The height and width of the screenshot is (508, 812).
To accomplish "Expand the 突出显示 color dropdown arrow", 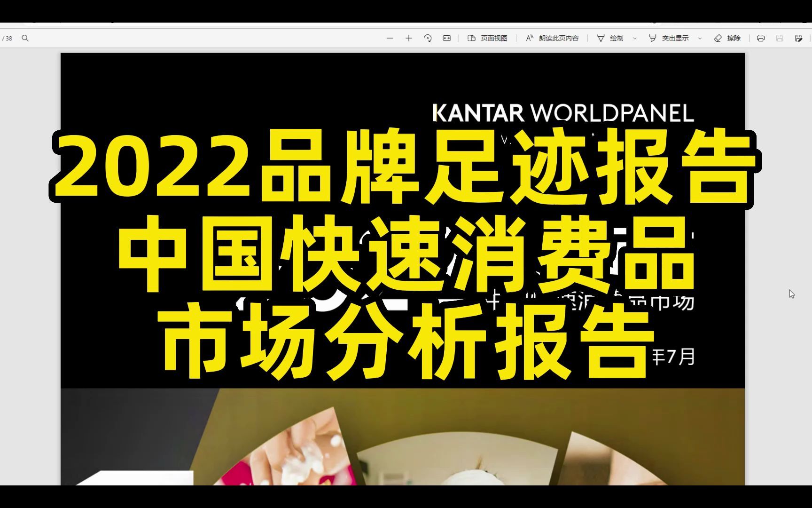I will [700, 39].
